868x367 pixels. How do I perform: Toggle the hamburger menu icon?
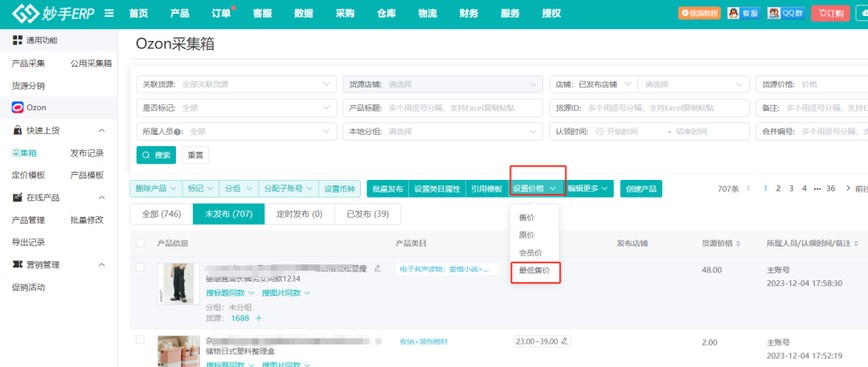pyautogui.click(x=109, y=14)
